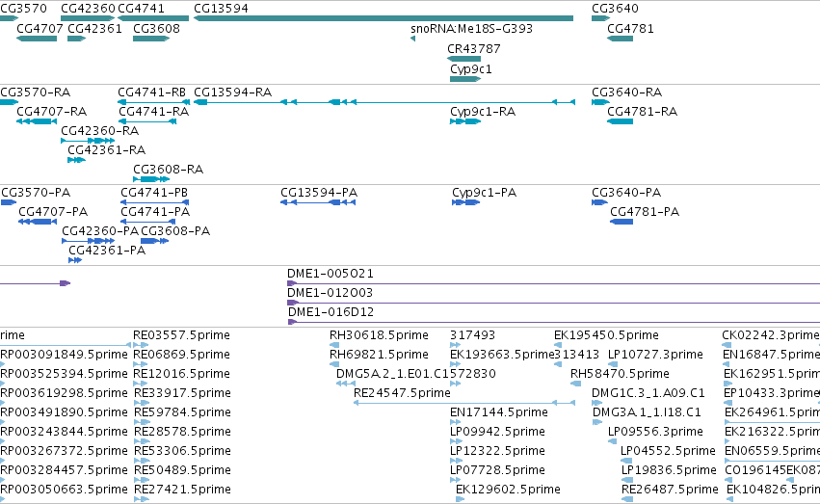Click the RP003091849.5prime EST label
This screenshot has height=504, width=820.
(64, 355)
